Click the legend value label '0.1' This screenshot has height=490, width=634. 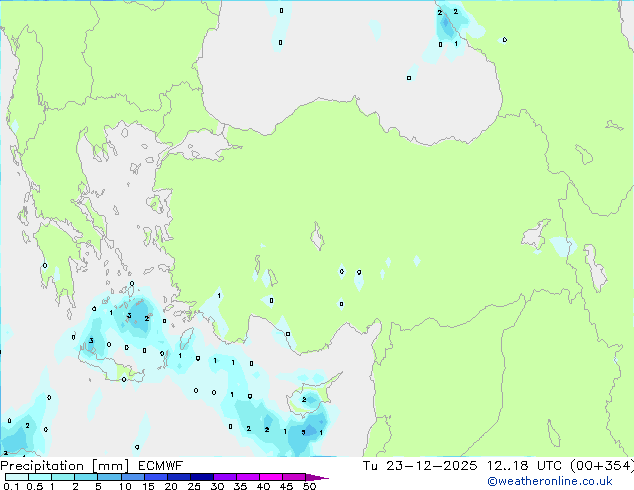click(x=11, y=486)
